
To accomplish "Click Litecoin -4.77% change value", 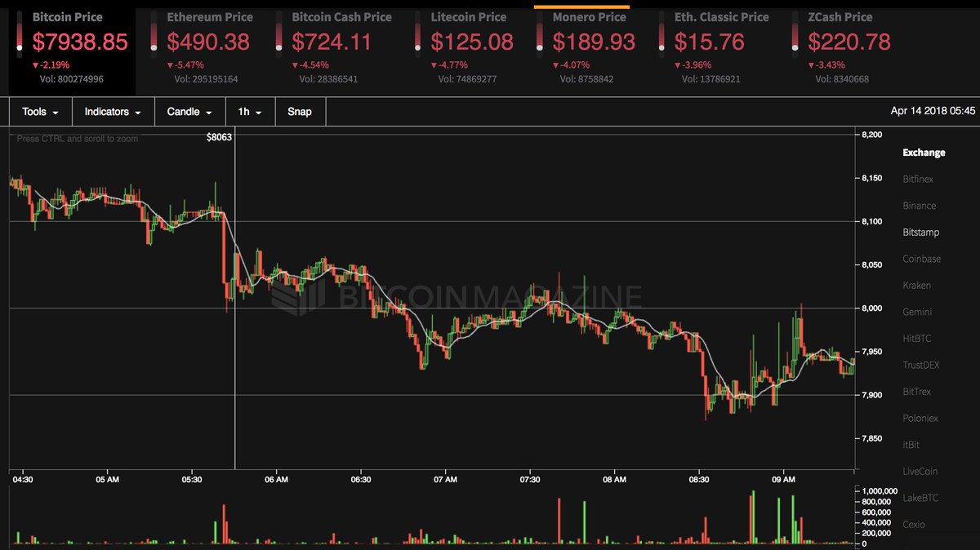I will (x=450, y=65).
